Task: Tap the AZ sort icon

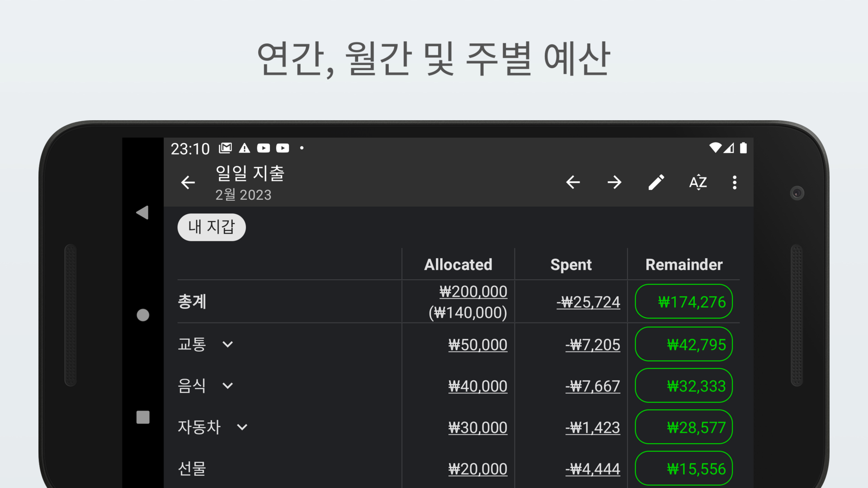Action: tap(698, 183)
